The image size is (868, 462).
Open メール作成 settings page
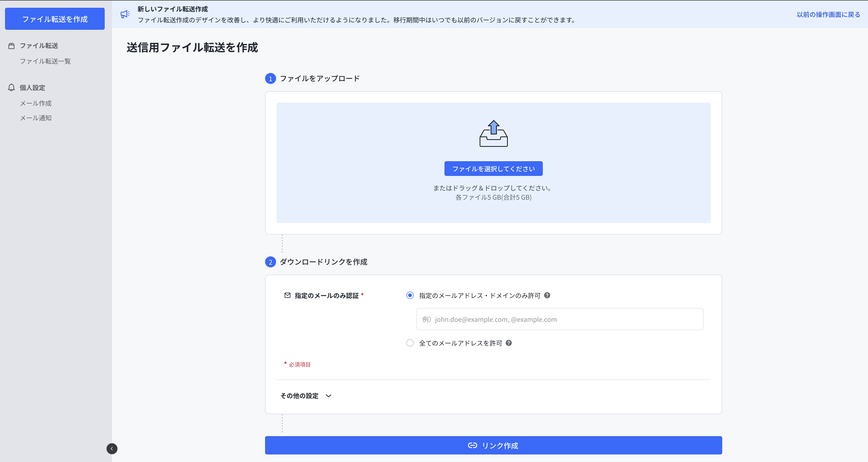[36, 104]
